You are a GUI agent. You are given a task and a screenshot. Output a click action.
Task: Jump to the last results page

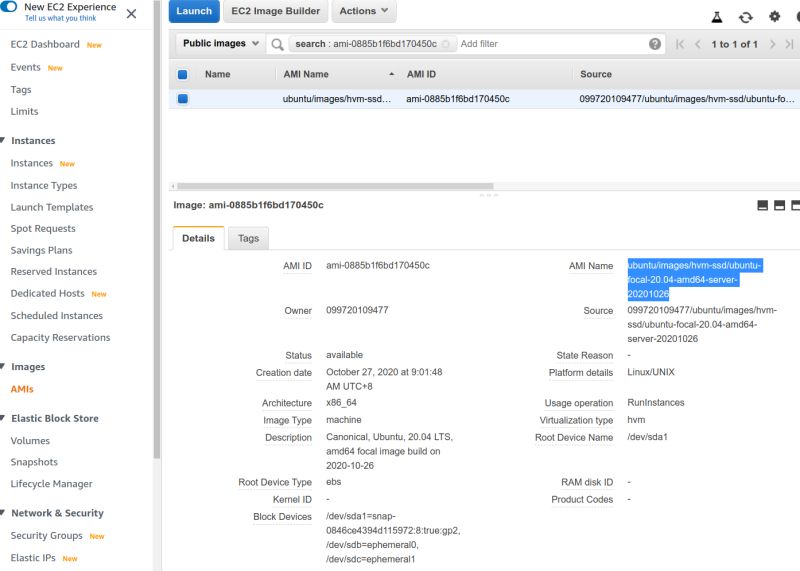tap(789, 44)
